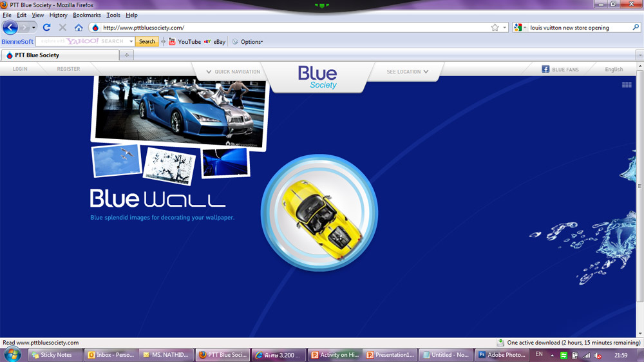Expand the Yahoo search box dropdown arrow
Screen dimensions: 644x362
[x=131, y=41]
